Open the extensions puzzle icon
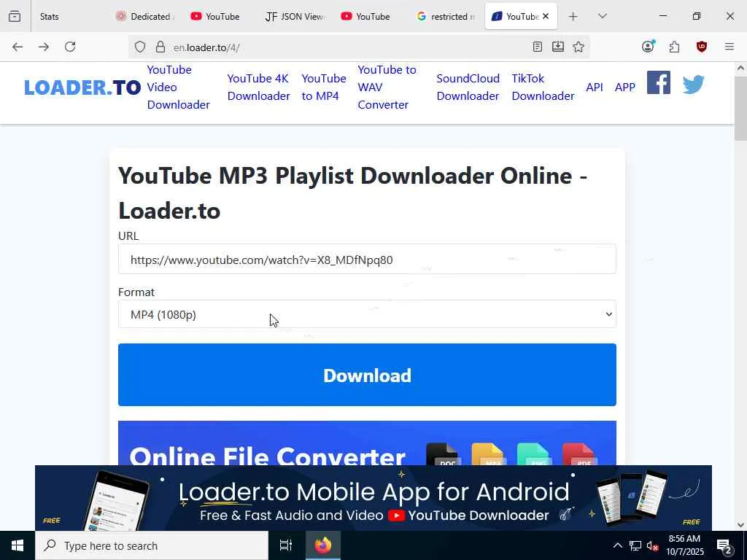This screenshot has width=747, height=560. coord(674,47)
